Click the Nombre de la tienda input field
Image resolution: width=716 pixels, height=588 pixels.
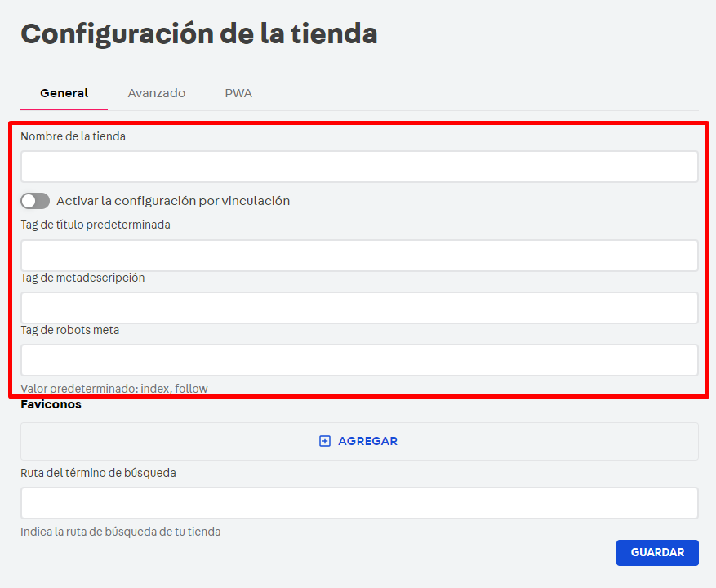tap(358, 167)
